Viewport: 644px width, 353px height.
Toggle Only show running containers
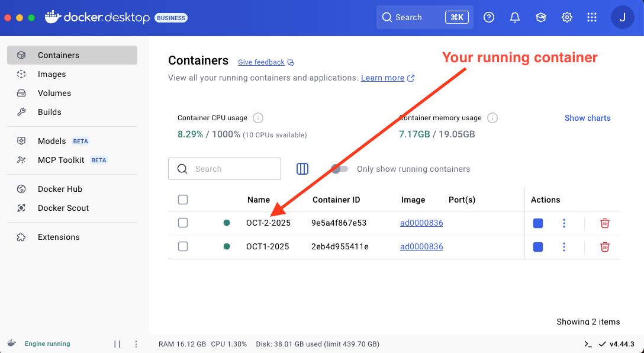[x=340, y=169]
